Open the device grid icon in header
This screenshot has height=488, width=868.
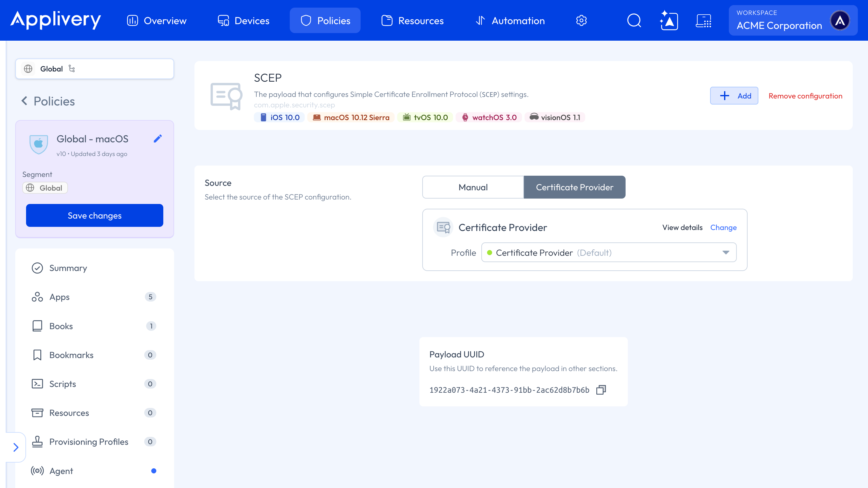pos(703,21)
